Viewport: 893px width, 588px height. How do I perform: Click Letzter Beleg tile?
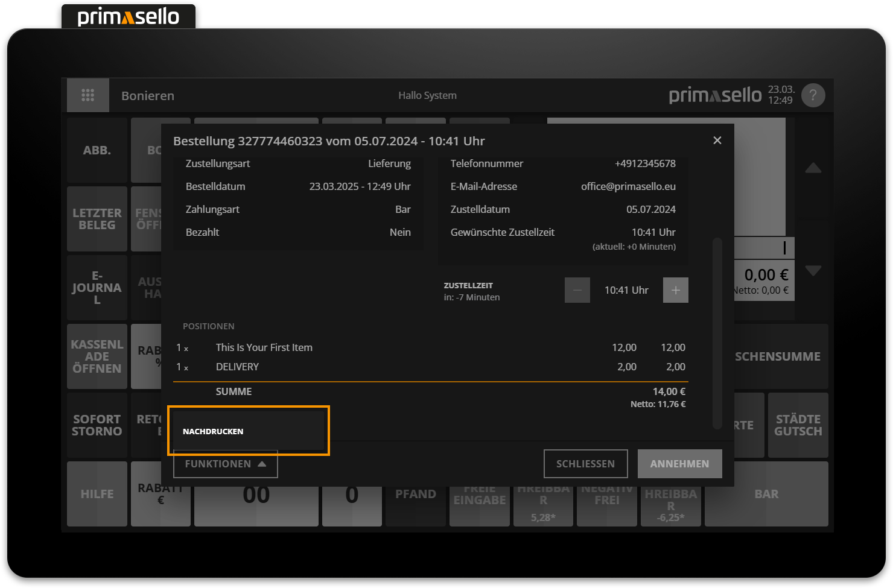[x=97, y=219]
